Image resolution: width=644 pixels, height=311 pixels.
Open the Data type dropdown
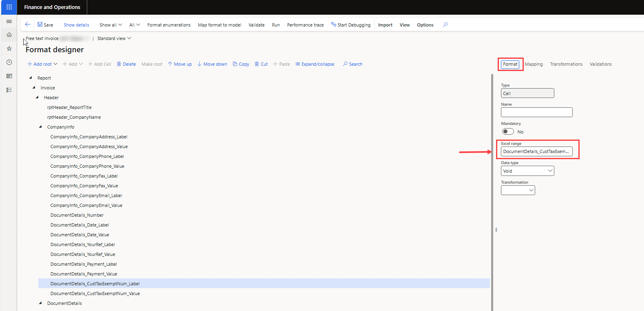point(527,171)
